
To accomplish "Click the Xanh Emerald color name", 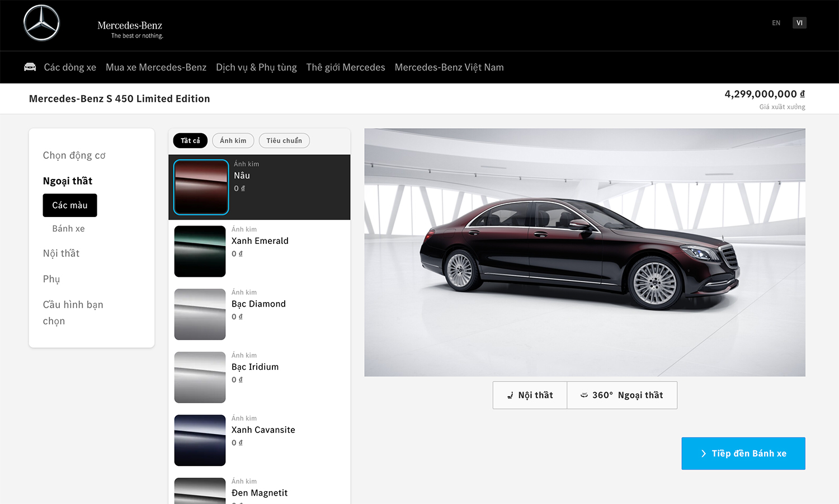I will 260,241.
